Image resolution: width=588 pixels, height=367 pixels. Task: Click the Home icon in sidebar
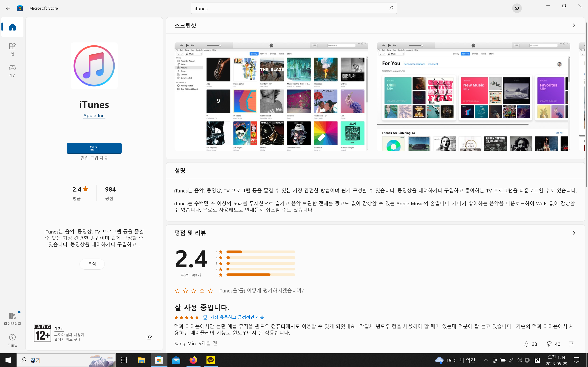12,27
